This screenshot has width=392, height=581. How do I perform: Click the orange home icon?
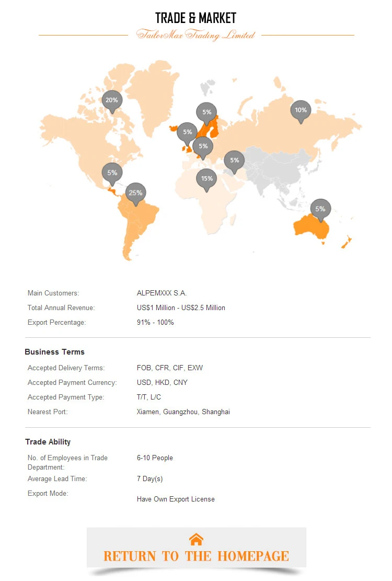click(x=196, y=540)
